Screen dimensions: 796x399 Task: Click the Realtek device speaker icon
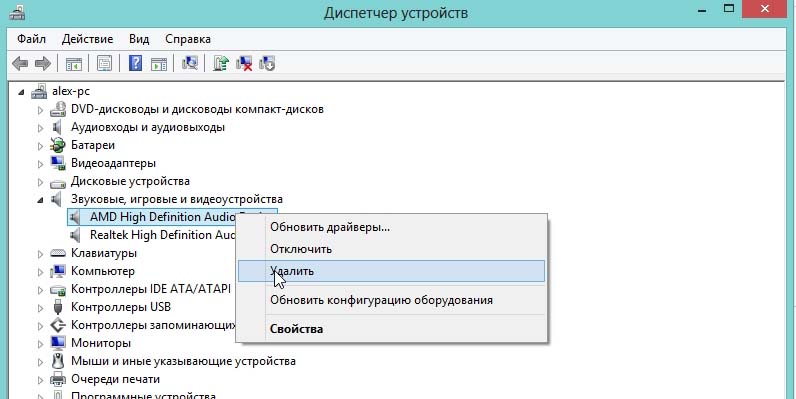[75, 235]
